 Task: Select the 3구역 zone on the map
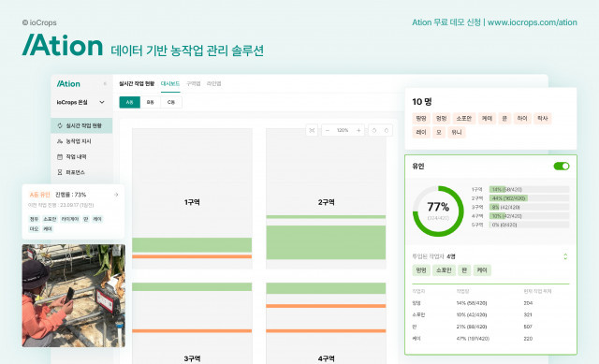(192, 323)
